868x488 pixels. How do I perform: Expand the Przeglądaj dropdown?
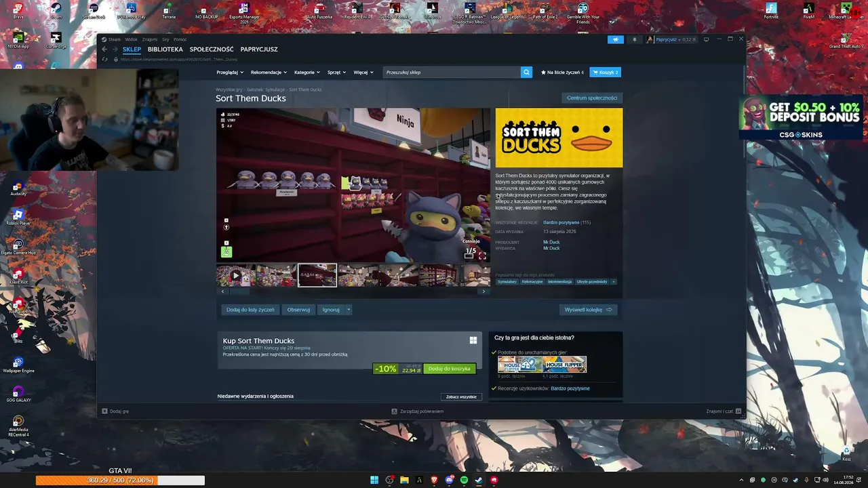(x=229, y=72)
